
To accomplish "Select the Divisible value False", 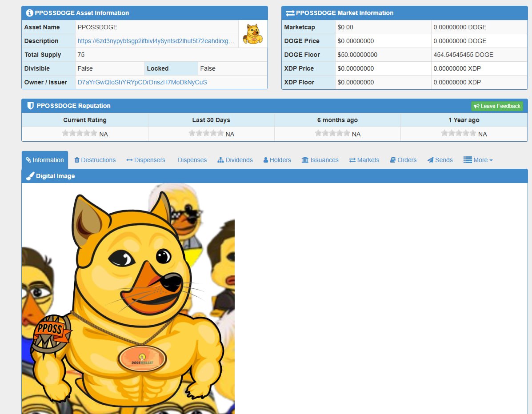I will tap(85, 68).
